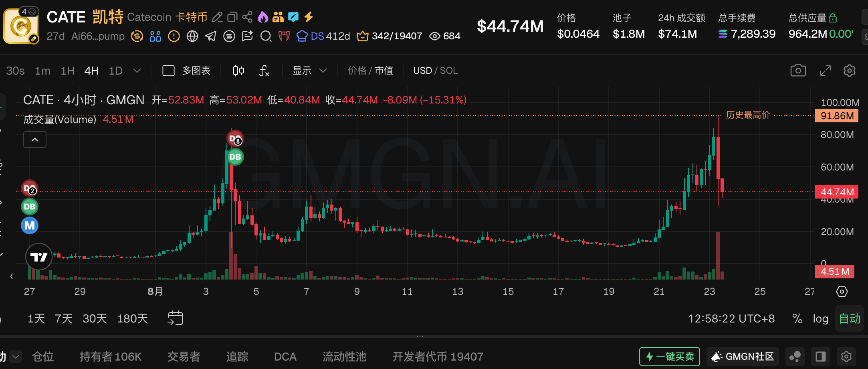Viewport: 868px width, 369px height.
Task: Toggle percent scale on the chart
Action: point(797,319)
